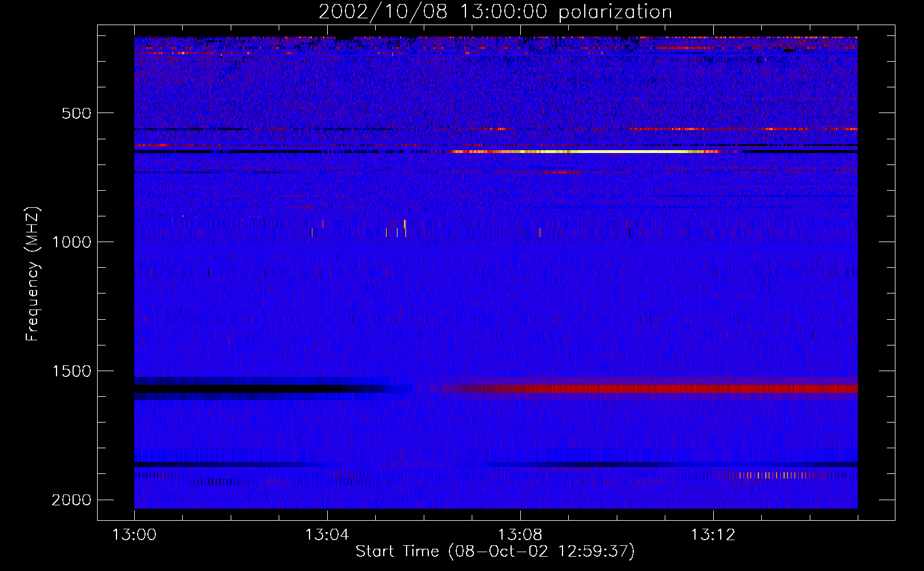Viewport: 924px width, 571px height.
Task: Click the plot title "2002/10/08 13:00:00 polarization"
Action: coord(495,12)
